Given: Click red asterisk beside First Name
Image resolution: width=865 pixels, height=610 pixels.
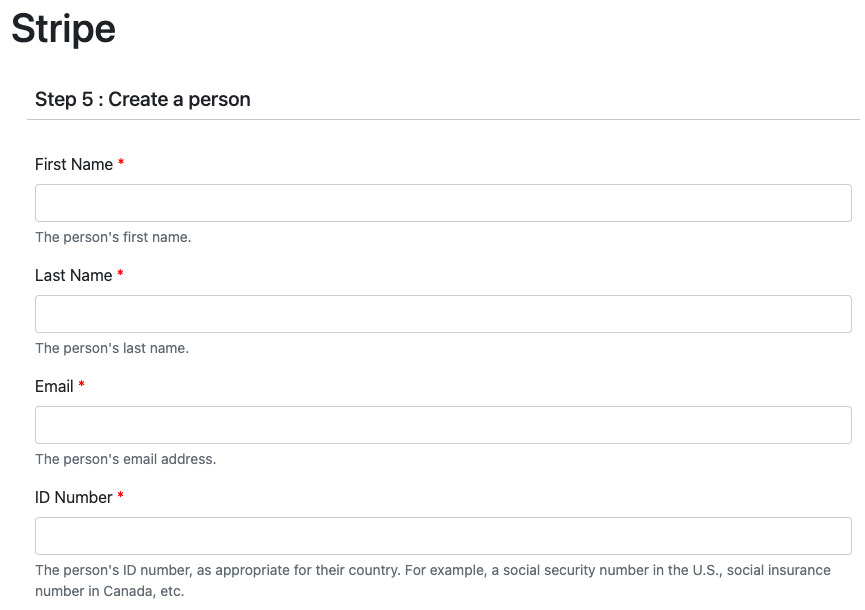Looking at the screenshot, I should (121, 164).
